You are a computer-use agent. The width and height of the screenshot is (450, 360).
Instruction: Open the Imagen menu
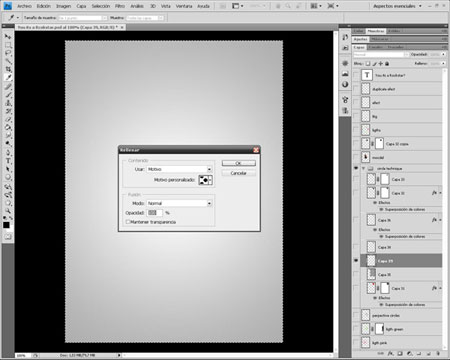(63, 6)
